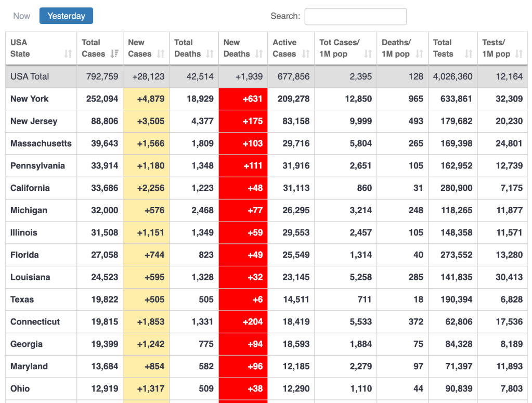Click New York's red +631 deaths cell

point(243,99)
